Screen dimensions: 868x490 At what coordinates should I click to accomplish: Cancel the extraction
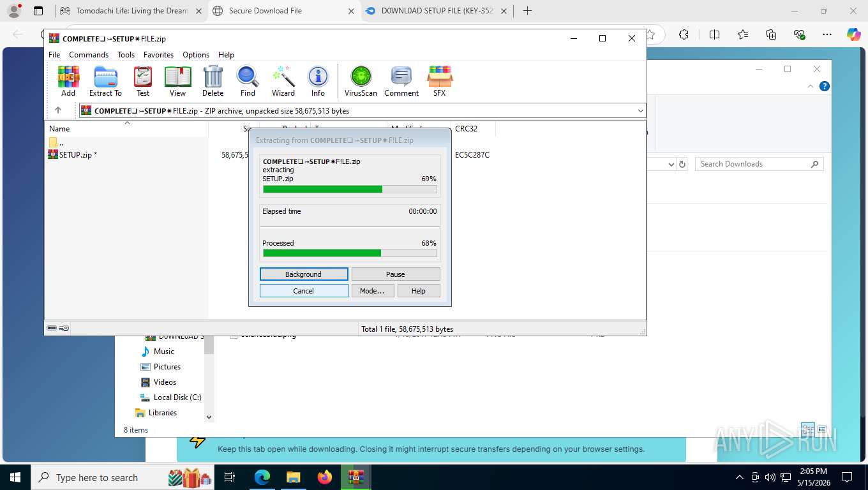pyautogui.click(x=304, y=291)
